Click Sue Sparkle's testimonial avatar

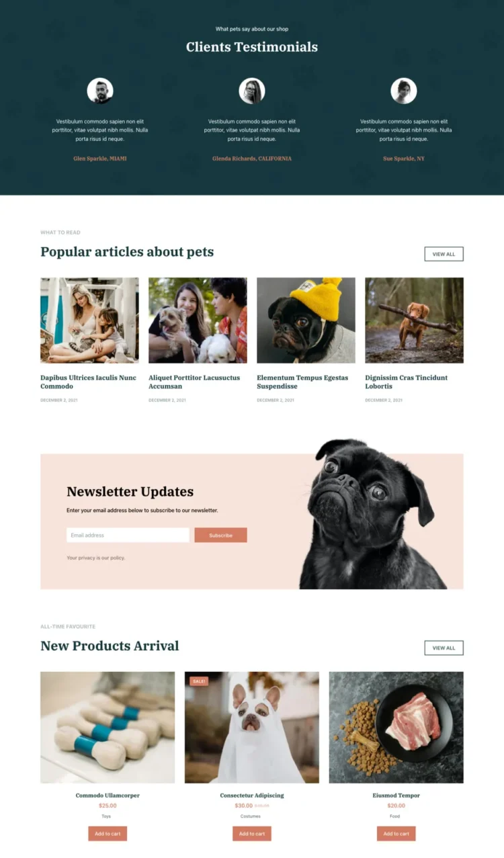pyautogui.click(x=404, y=91)
